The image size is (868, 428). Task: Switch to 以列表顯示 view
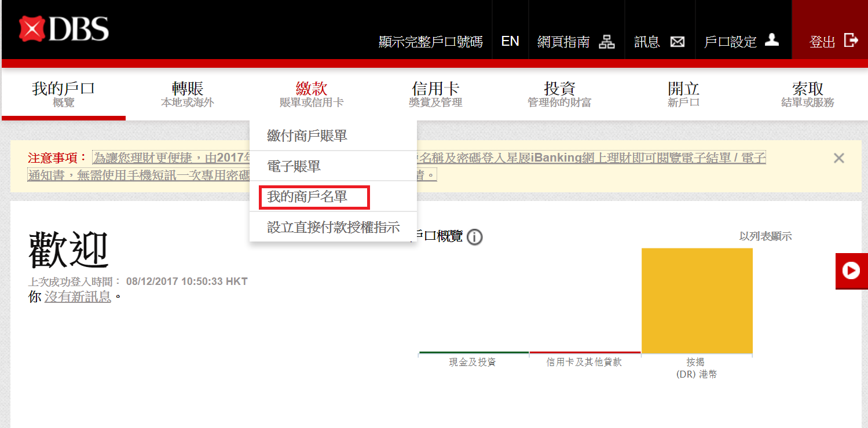pos(765,236)
